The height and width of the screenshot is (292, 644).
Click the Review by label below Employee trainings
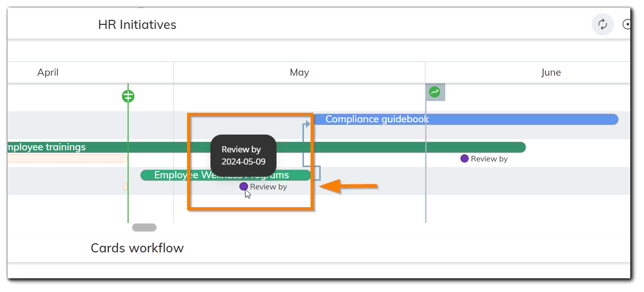[x=489, y=159]
